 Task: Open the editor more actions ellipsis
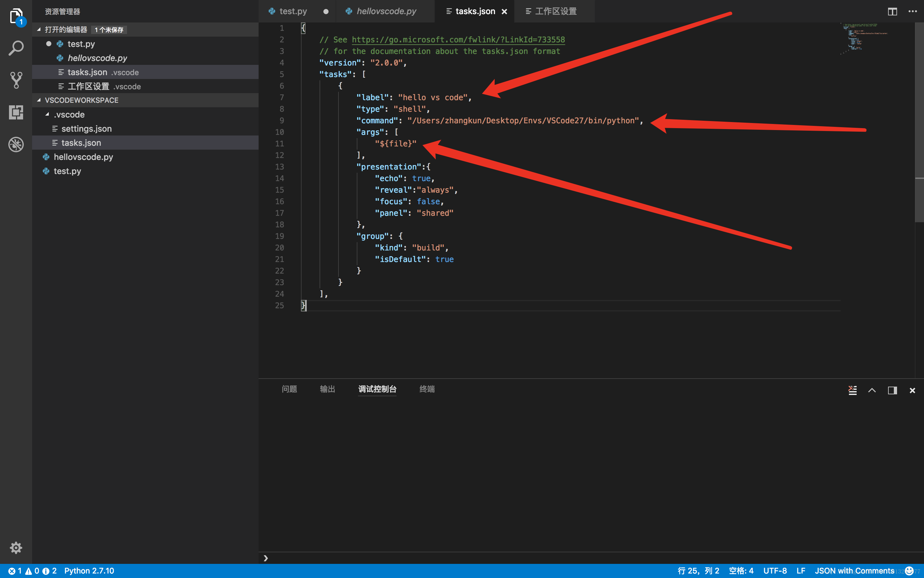[x=912, y=12]
